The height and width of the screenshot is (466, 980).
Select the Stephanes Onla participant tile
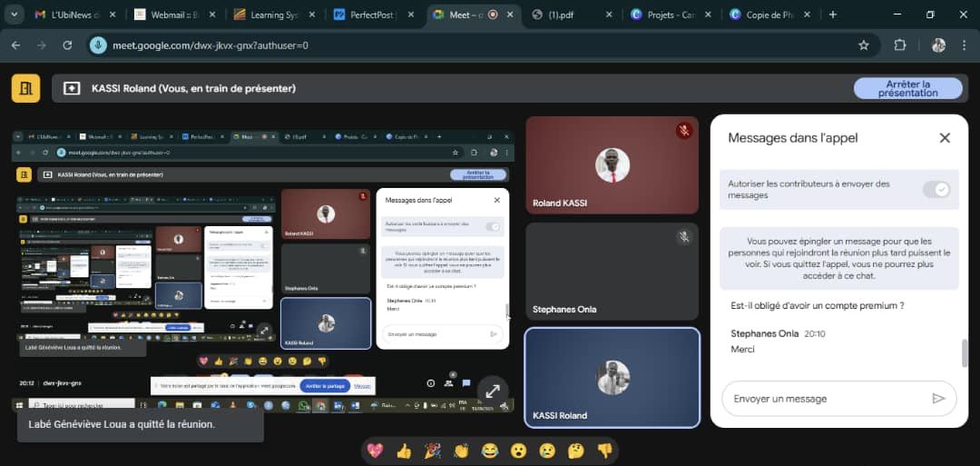(x=612, y=272)
